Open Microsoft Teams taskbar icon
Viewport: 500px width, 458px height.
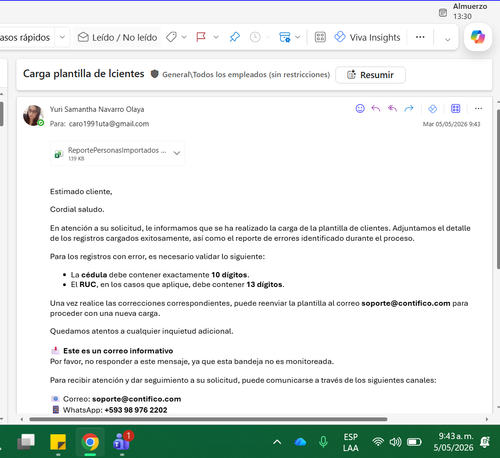122,442
